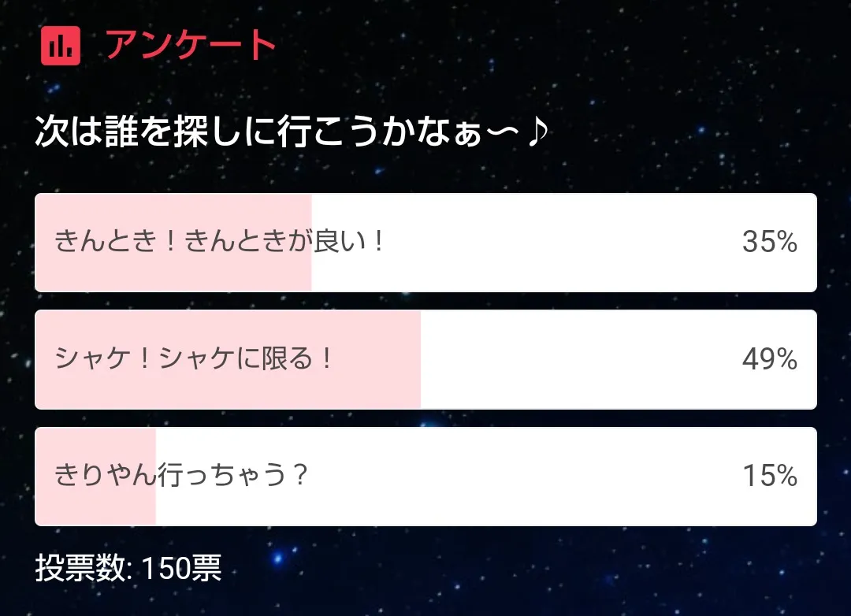Viewport: 851px width, 616px height.
Task: Click the 15% result percentage
Action: pyautogui.click(x=769, y=477)
